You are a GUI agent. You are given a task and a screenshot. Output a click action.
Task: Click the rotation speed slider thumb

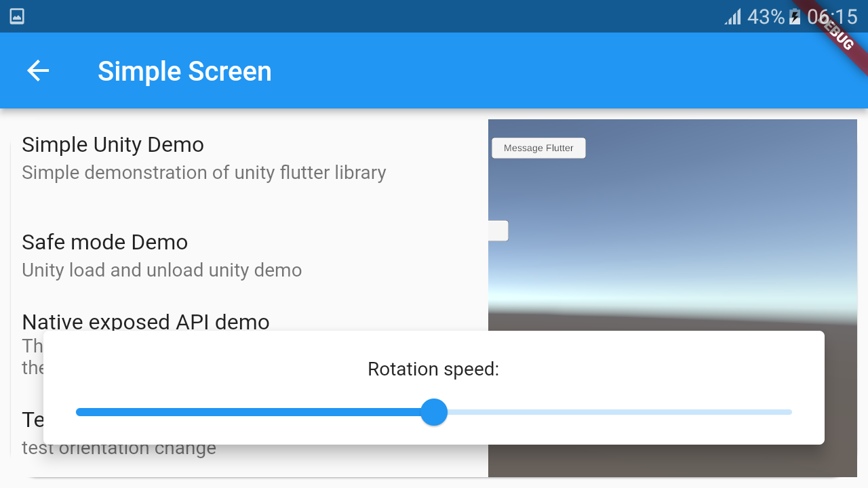point(434,411)
